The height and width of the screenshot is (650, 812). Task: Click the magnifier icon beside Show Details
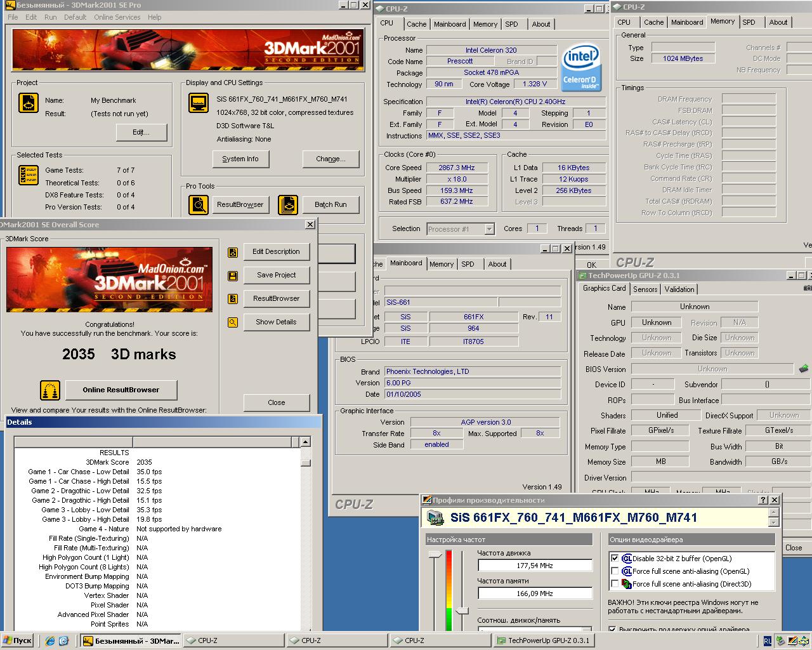(x=233, y=322)
